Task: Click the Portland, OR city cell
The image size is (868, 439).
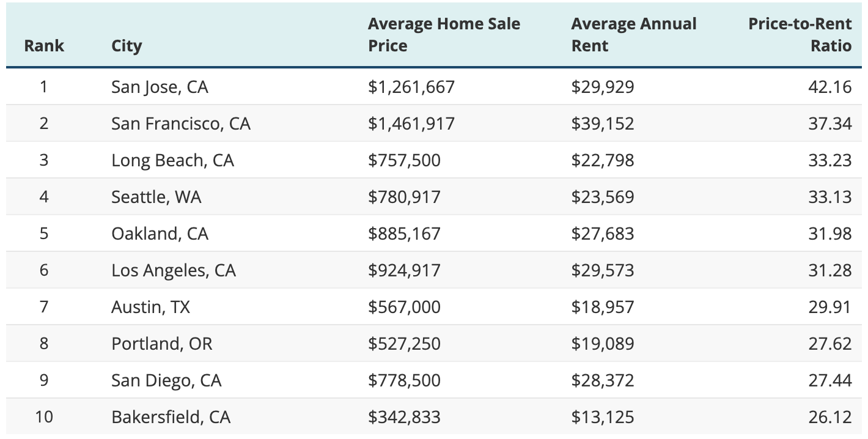Action: click(161, 344)
